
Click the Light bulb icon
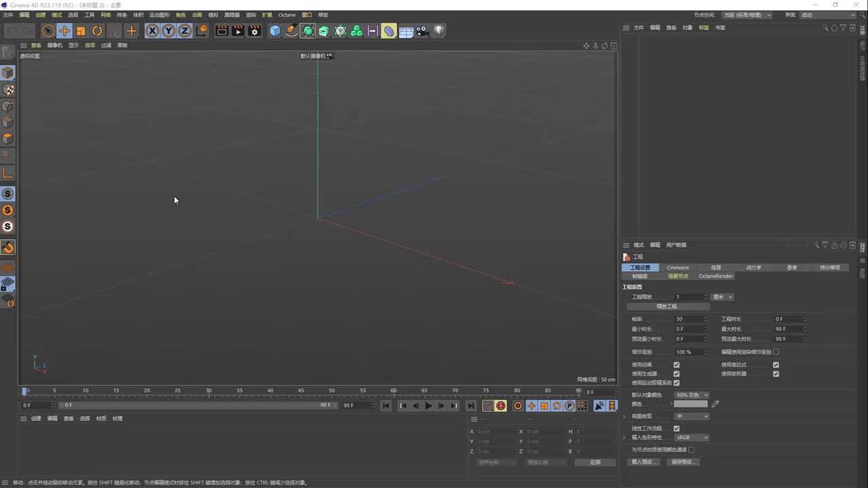click(x=439, y=30)
